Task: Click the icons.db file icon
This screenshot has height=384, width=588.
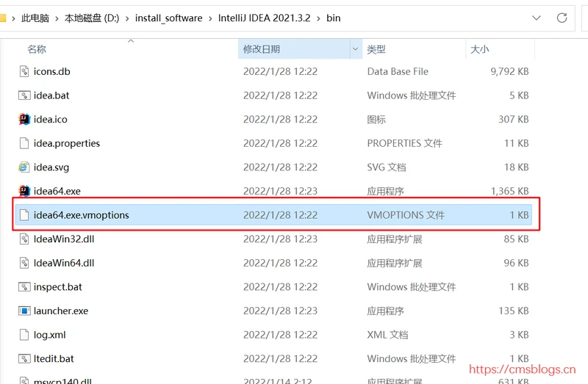Action: coord(24,71)
